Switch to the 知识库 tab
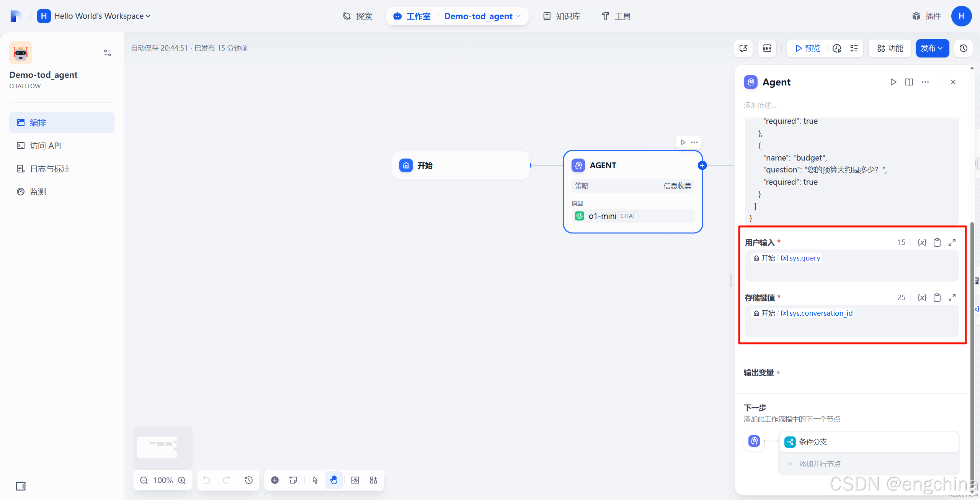980x500 pixels. (562, 16)
